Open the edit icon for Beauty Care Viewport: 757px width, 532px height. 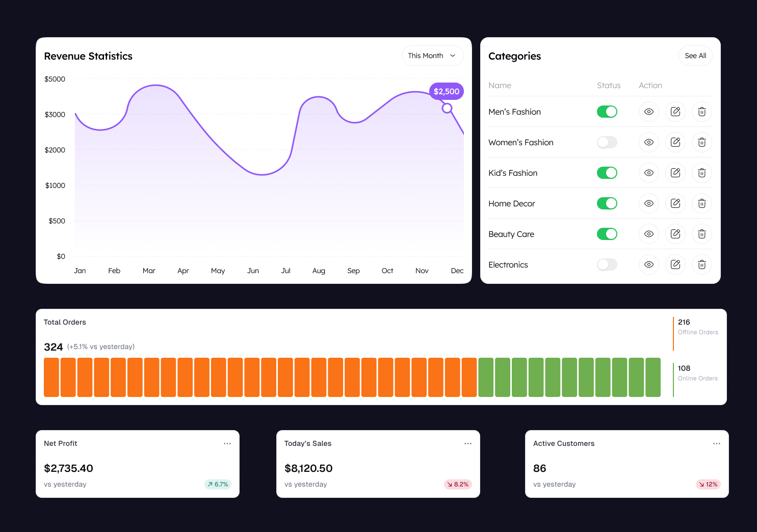click(675, 234)
